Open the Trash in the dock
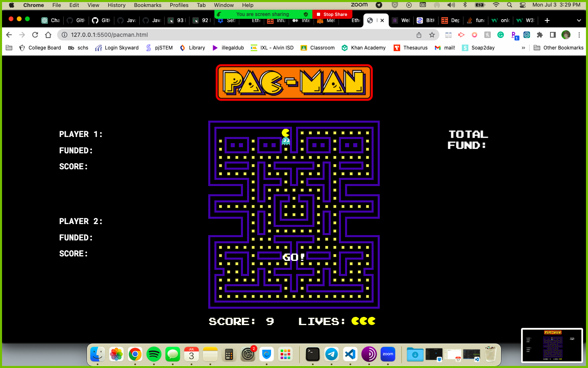The image size is (588, 368). click(490, 354)
